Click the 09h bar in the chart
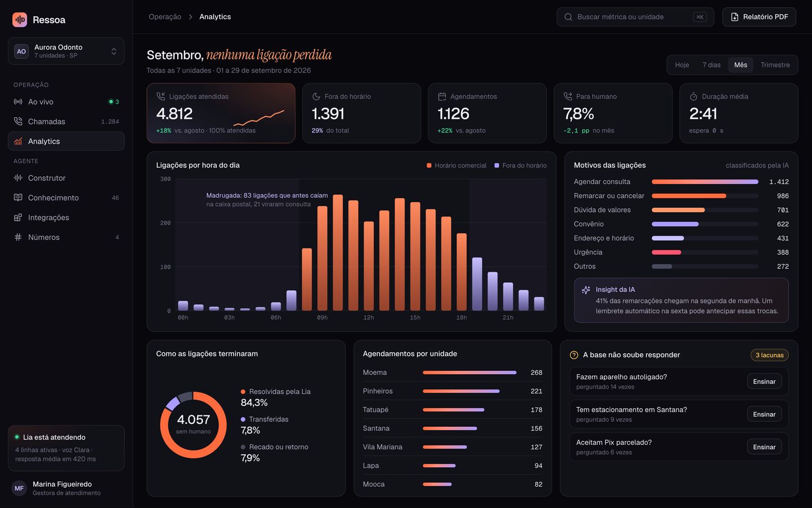812x508 pixels. click(x=323, y=259)
